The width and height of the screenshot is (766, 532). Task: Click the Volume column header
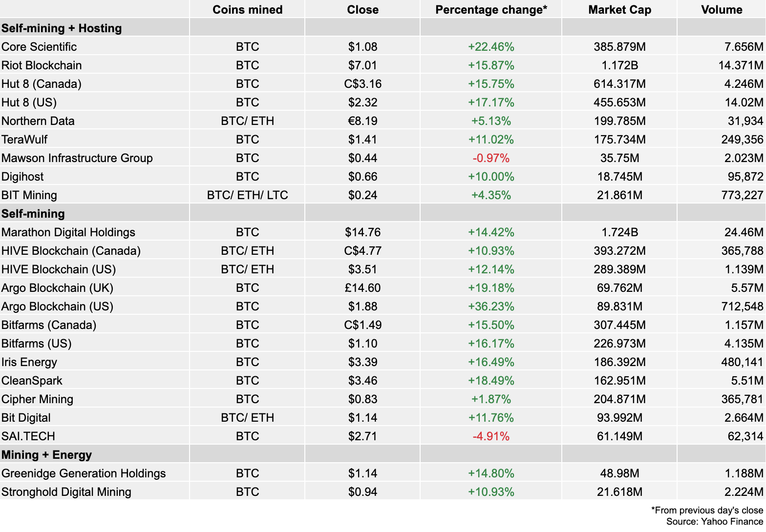pos(722,10)
